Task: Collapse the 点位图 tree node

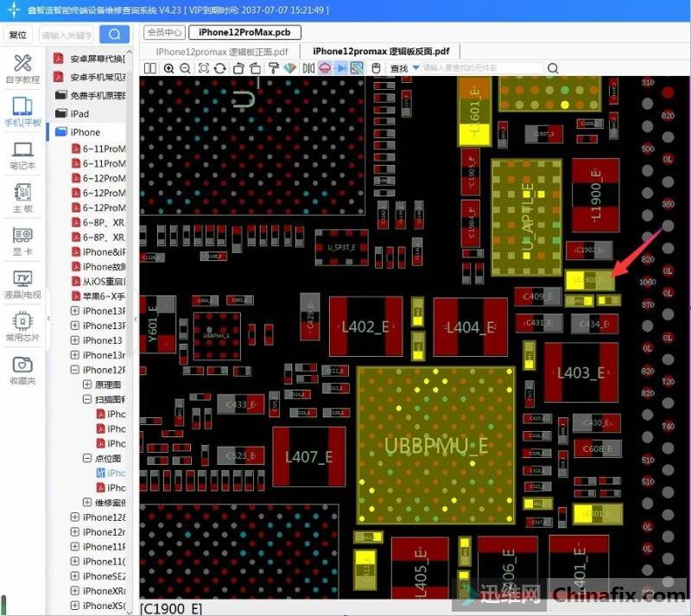Action: tap(87, 459)
